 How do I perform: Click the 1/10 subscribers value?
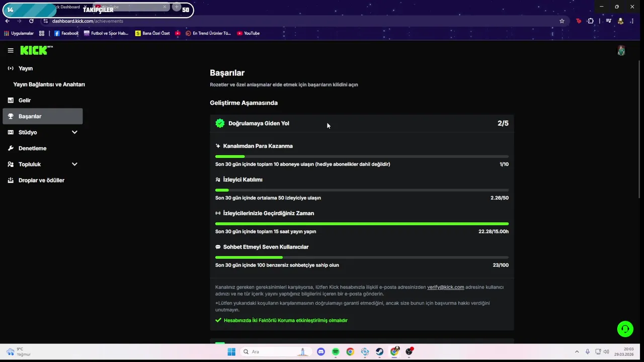tap(504, 164)
